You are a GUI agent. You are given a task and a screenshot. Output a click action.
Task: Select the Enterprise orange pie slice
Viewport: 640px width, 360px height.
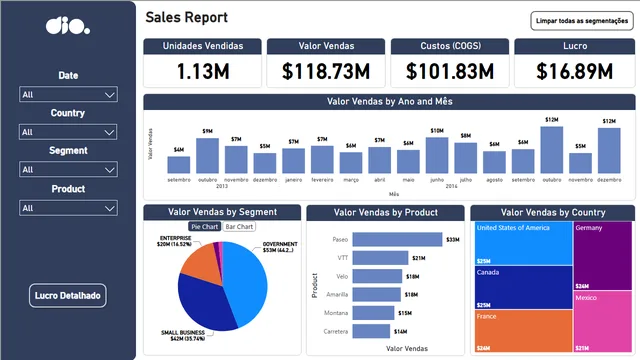tap(202, 263)
